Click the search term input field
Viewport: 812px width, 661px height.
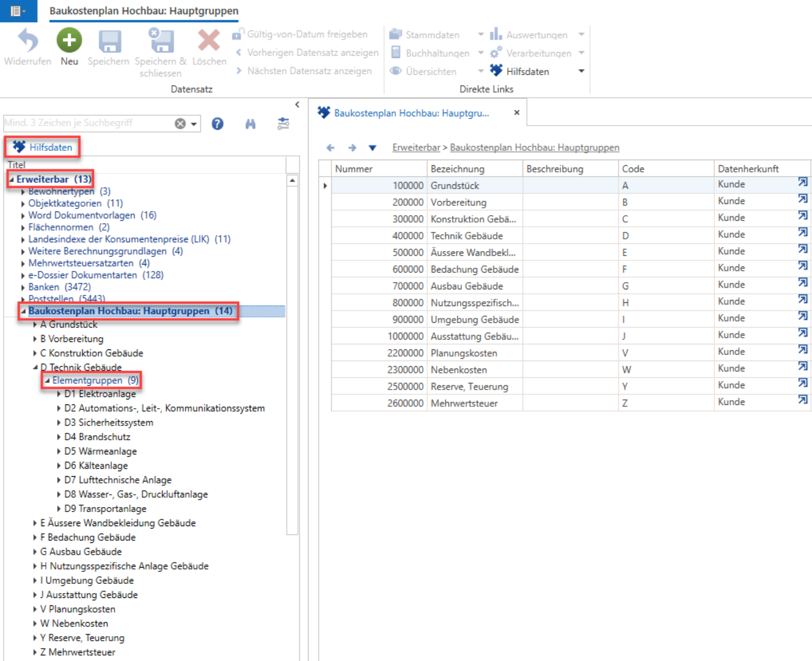coord(88,123)
